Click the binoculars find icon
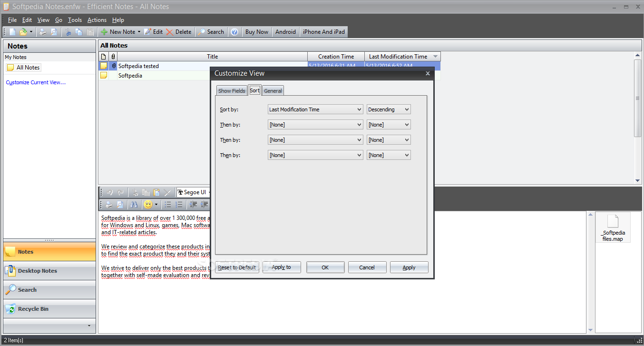 [x=134, y=204]
